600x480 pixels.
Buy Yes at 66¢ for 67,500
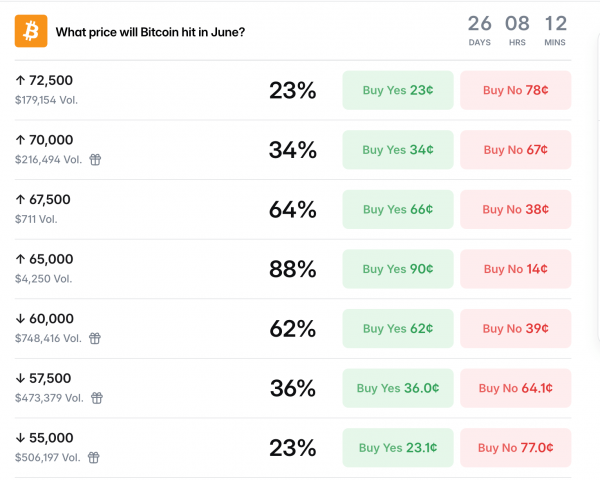pyautogui.click(x=398, y=209)
